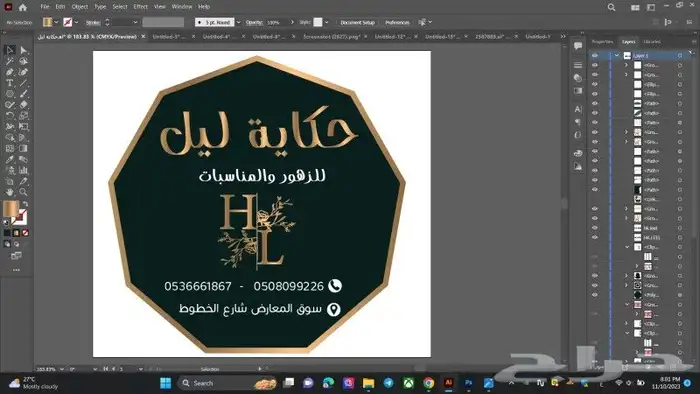This screenshot has width=700, height=394.
Task: Click the Stroke label link
Action: (x=93, y=23)
